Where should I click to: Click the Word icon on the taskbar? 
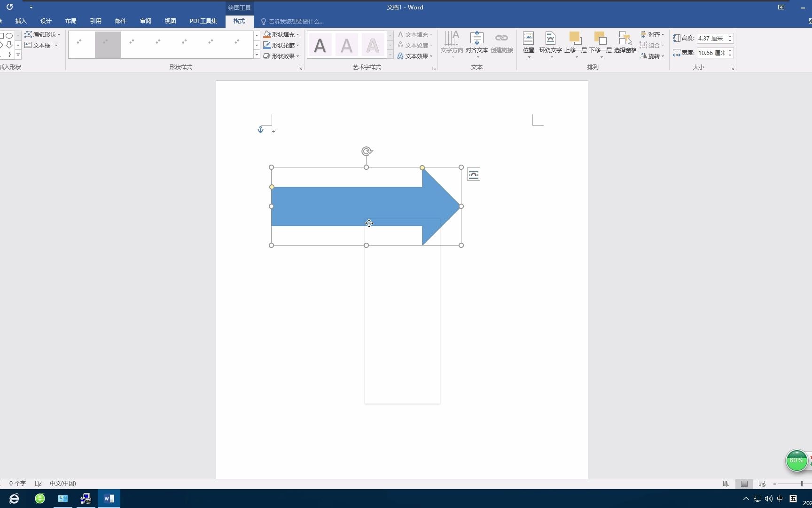(109, 499)
